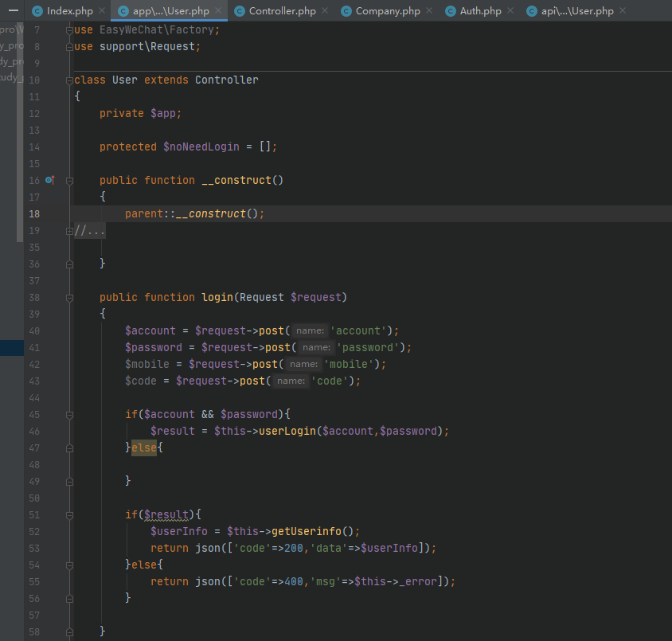Collapse the else block fold on line 47
This screenshot has height=641, width=672.
[69, 448]
